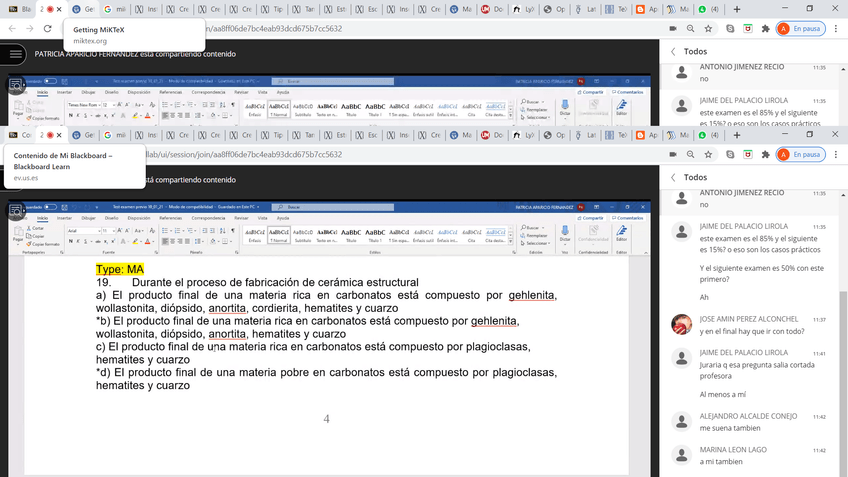Image resolution: width=848 pixels, height=477 pixels.
Task: Click En pausa profile button in lower browser
Action: coord(801,154)
